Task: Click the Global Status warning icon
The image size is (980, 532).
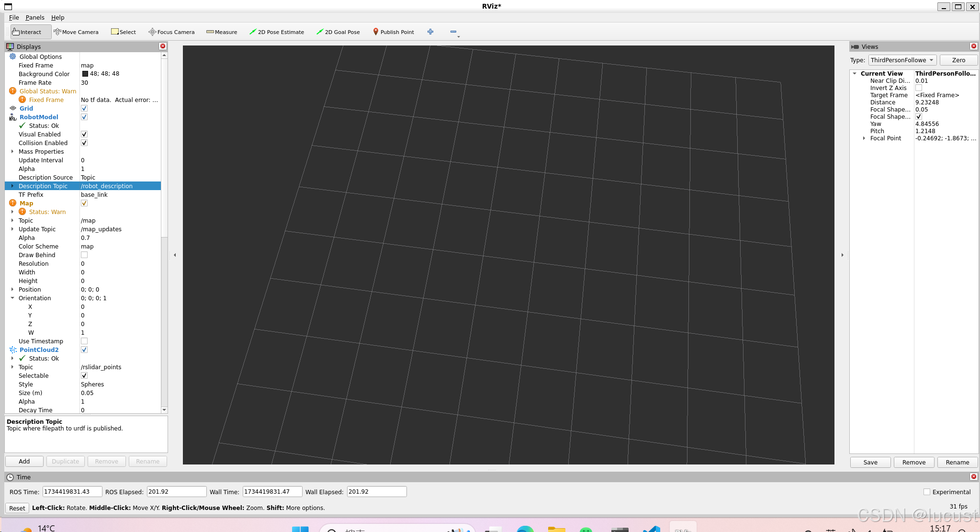Action: [13, 91]
